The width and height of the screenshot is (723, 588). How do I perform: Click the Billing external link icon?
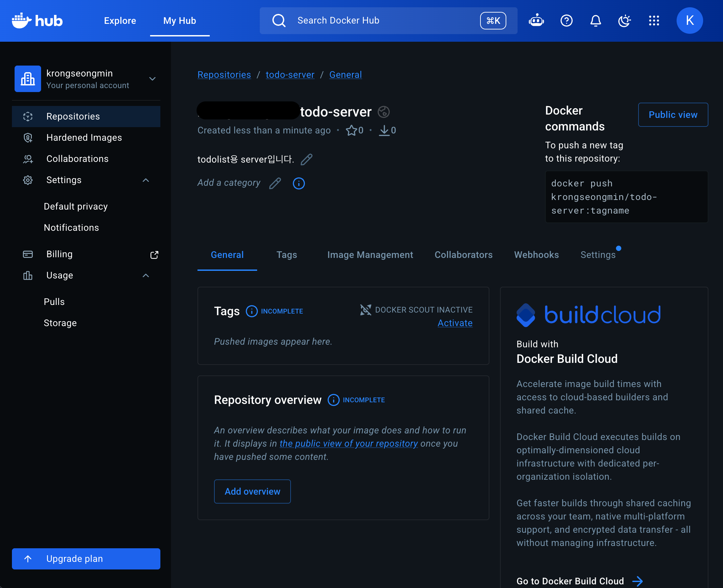[154, 255]
